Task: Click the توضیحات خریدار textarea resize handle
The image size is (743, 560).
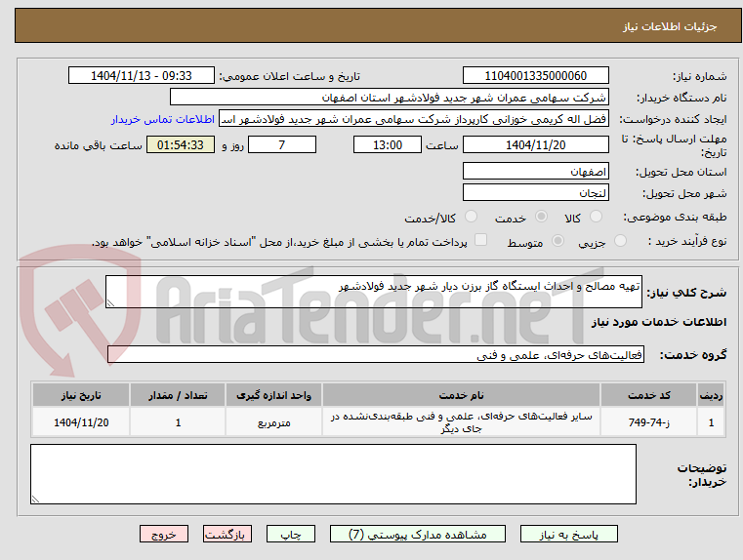Action: (x=35, y=499)
